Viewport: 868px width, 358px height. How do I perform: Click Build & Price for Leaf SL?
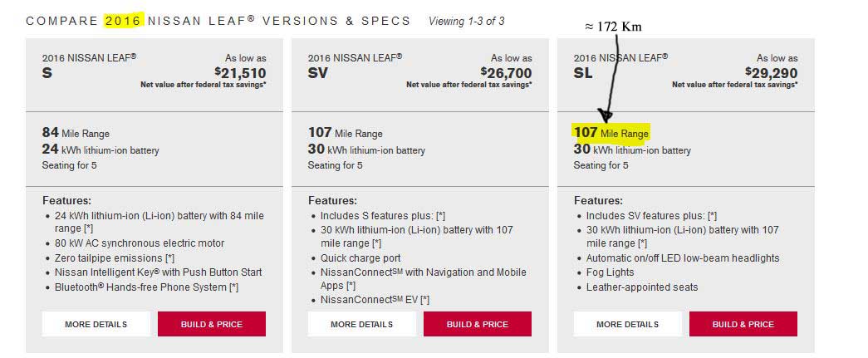[743, 324]
